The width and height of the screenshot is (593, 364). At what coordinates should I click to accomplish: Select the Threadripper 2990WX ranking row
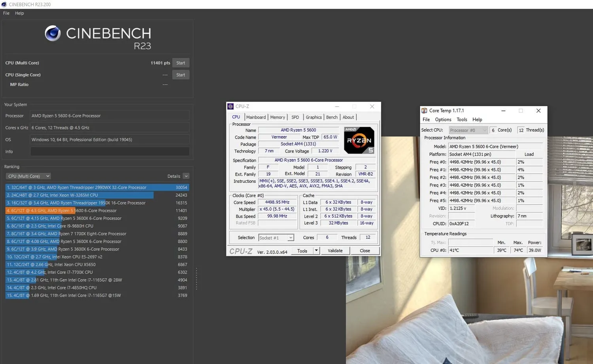97,188
